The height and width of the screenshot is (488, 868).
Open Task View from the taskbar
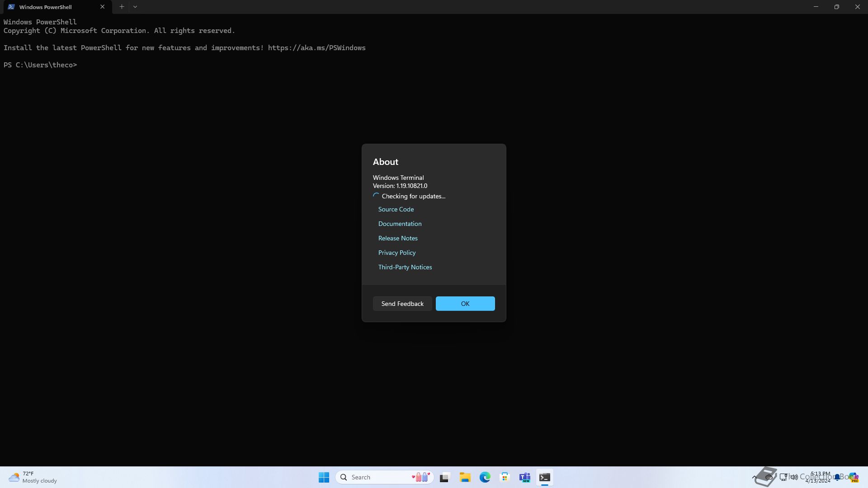[445, 477]
